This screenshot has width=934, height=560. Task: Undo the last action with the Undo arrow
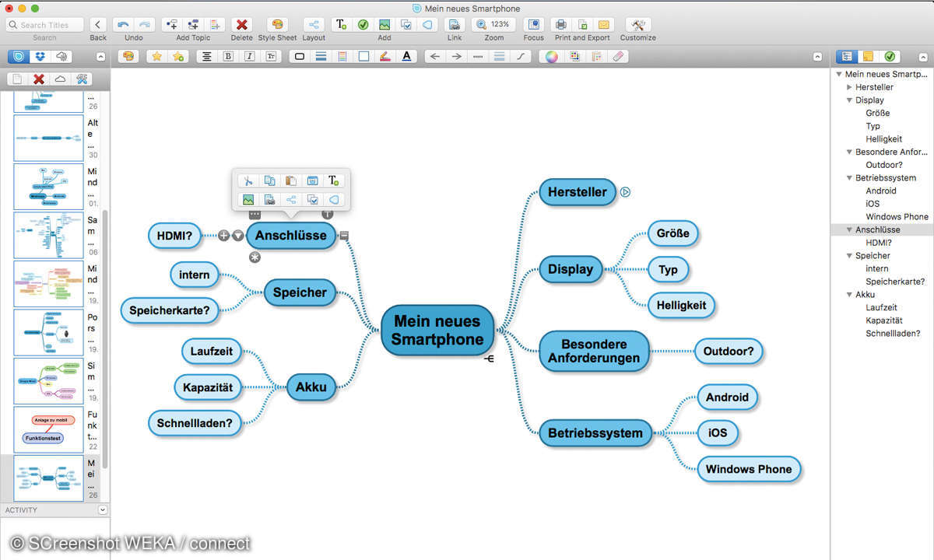point(123,25)
